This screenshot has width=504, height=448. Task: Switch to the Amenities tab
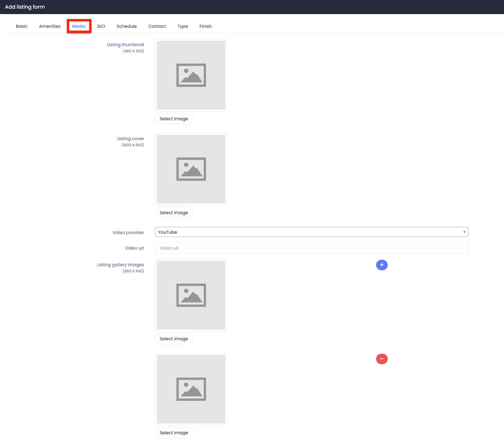(x=50, y=26)
